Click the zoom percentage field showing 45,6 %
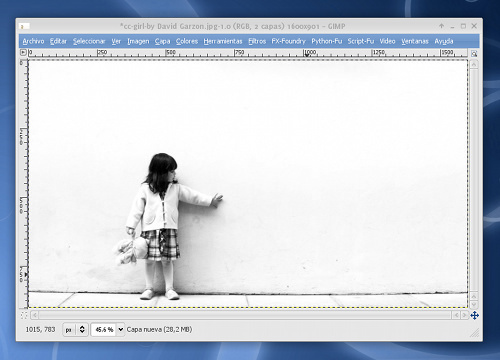The height and width of the screenshot is (360, 500). pos(104,330)
